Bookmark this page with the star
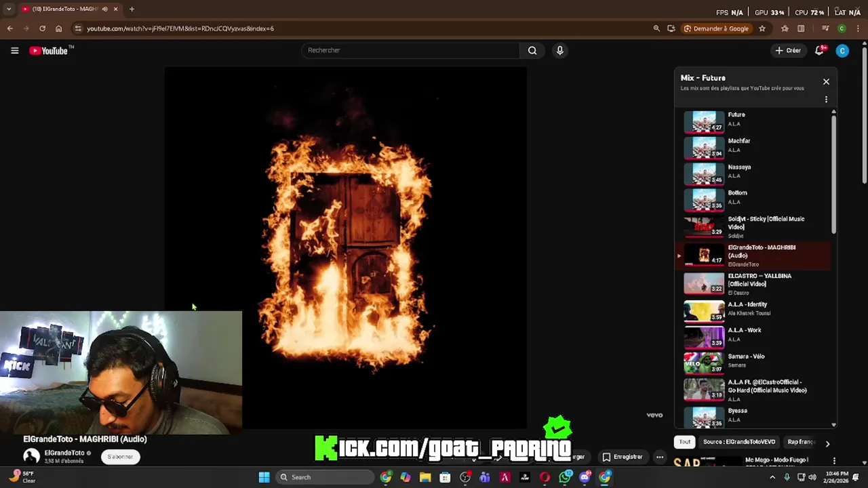Viewport: 868px width, 488px height. (762, 28)
